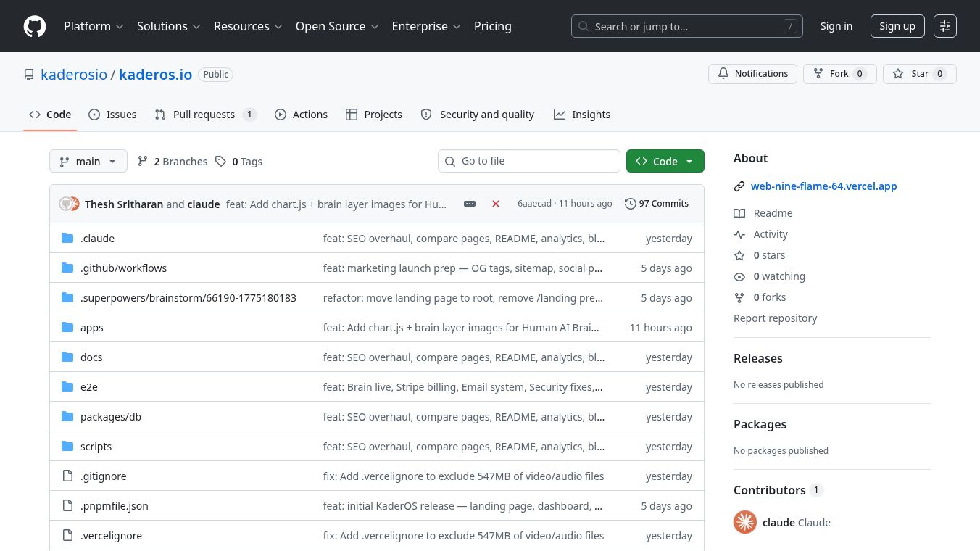Open the Open Source menu
The width and height of the screenshot is (980, 551).
[x=337, y=26]
